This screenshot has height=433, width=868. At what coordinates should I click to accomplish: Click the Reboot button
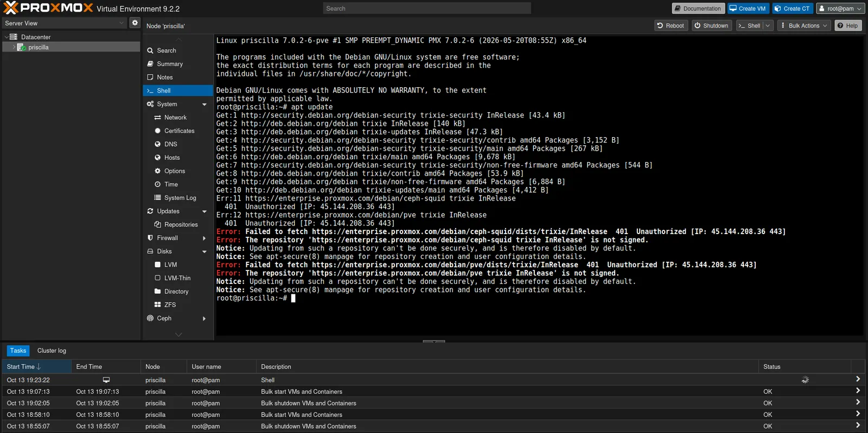(671, 25)
